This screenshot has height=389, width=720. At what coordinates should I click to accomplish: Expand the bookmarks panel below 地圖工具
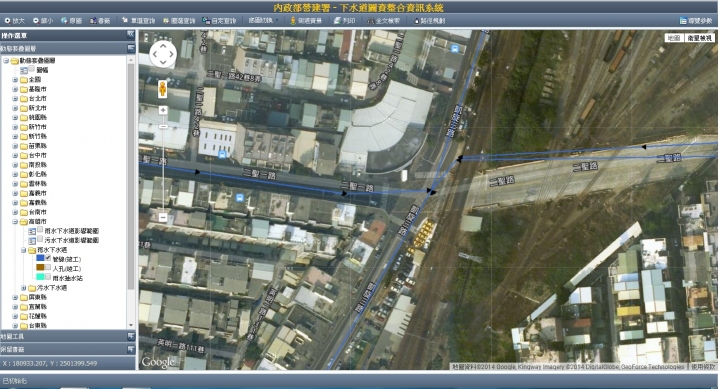(x=131, y=350)
